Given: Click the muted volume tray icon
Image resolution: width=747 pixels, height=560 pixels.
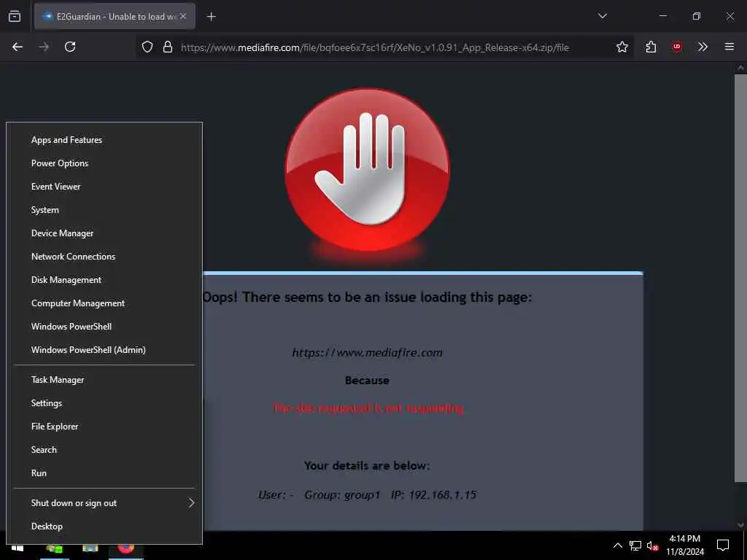Looking at the screenshot, I should click(x=653, y=545).
